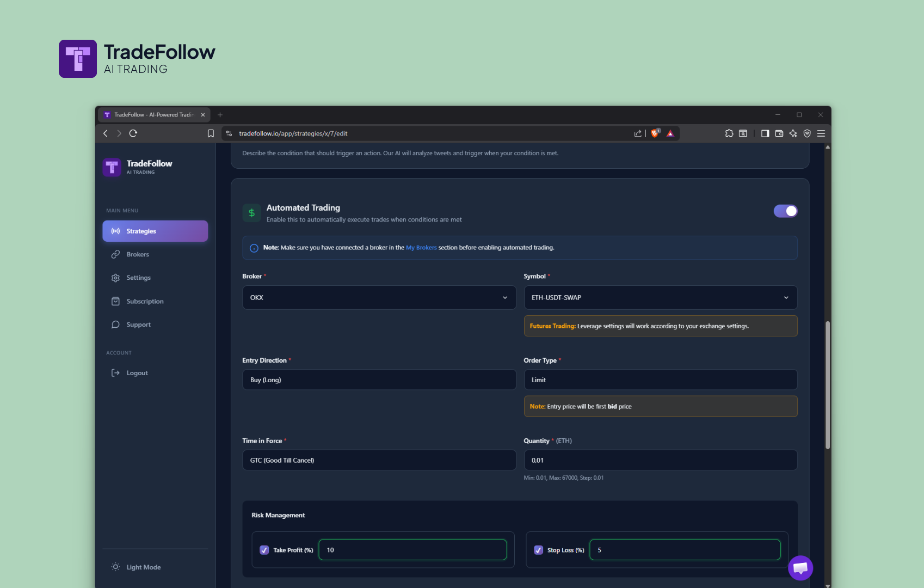Open the Symbol dropdown showing ETH-USDT-SWAP

coord(661,298)
